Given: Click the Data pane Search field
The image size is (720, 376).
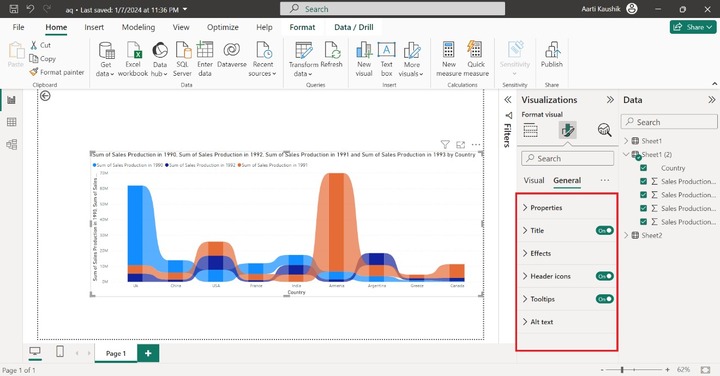Looking at the screenshot, I should pyautogui.click(x=669, y=122).
